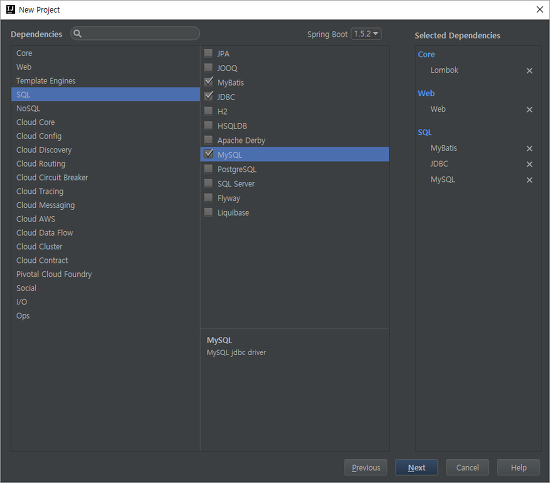Remove Web from selected dependencies
This screenshot has height=483, width=550.
[x=529, y=109]
